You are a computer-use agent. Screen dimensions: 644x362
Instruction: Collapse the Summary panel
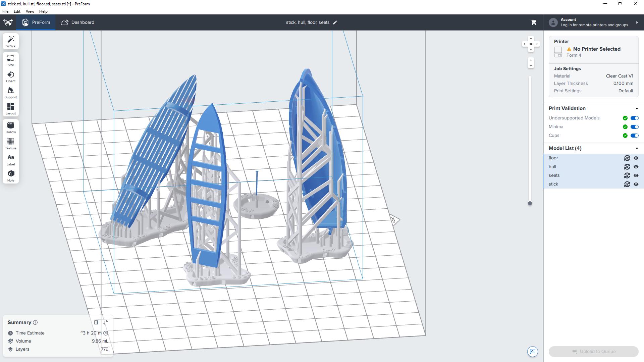pyautogui.click(x=106, y=322)
